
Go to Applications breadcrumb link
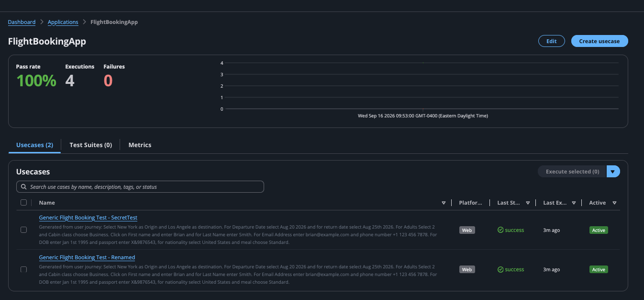point(63,22)
